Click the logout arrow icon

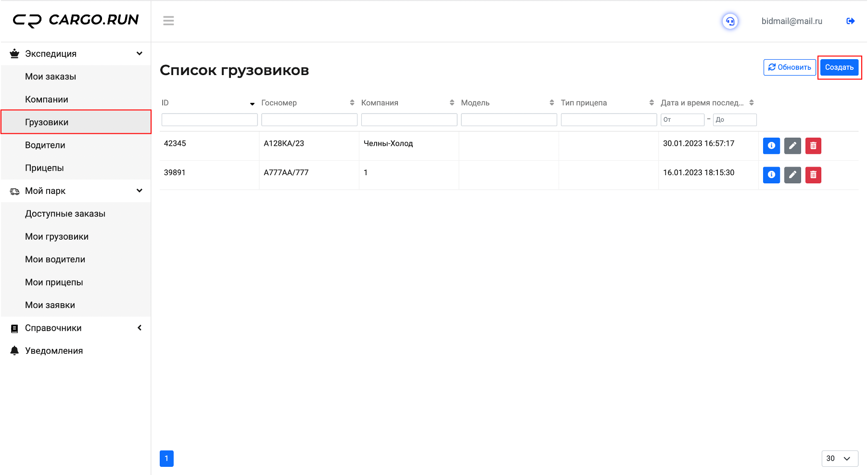click(x=850, y=21)
